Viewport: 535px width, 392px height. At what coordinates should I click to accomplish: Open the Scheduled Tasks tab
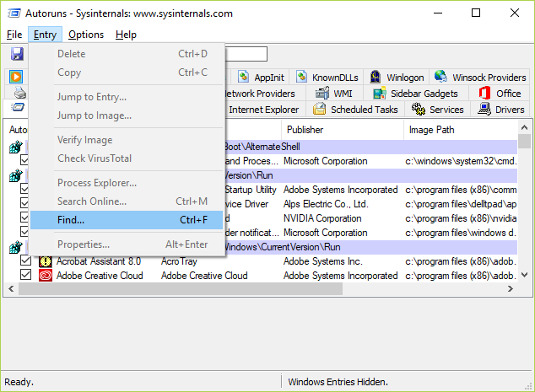[355, 110]
